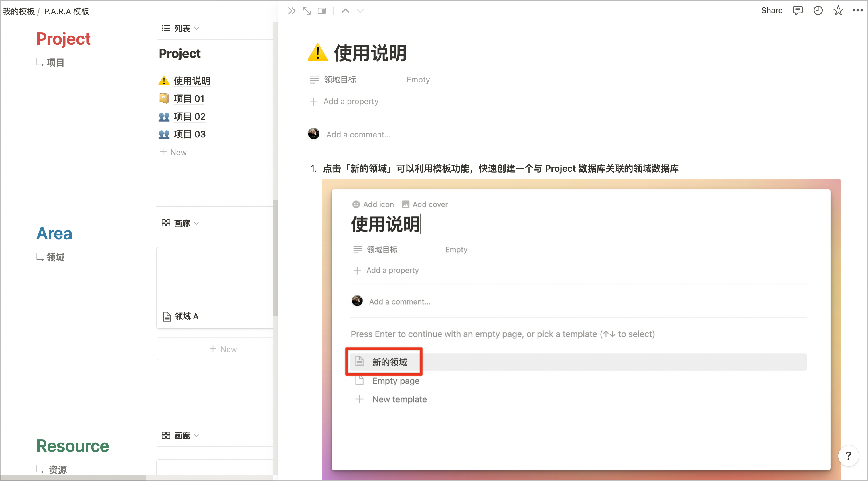Favorite this page with star icon
The width and height of the screenshot is (868, 481).
pyautogui.click(x=838, y=10)
